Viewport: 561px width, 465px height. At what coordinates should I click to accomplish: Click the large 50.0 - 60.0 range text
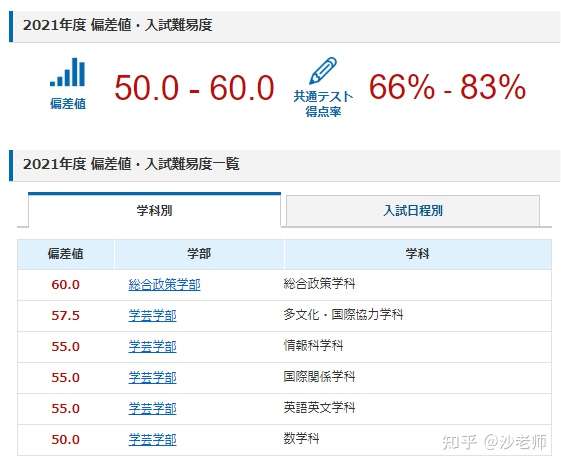point(194,87)
